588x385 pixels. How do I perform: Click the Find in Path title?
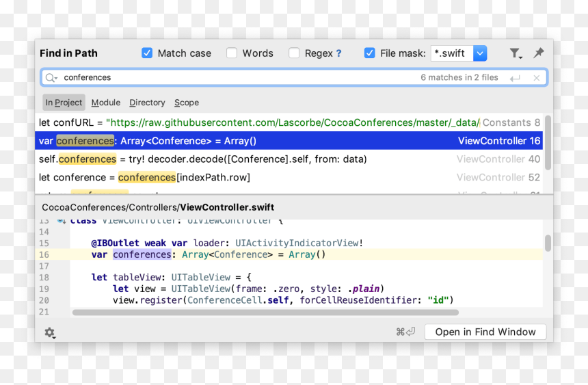point(68,53)
